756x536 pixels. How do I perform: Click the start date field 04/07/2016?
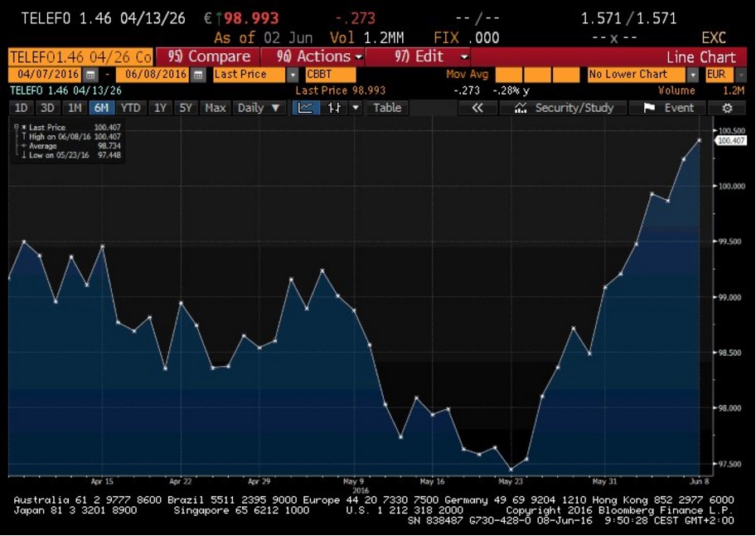click(46, 75)
